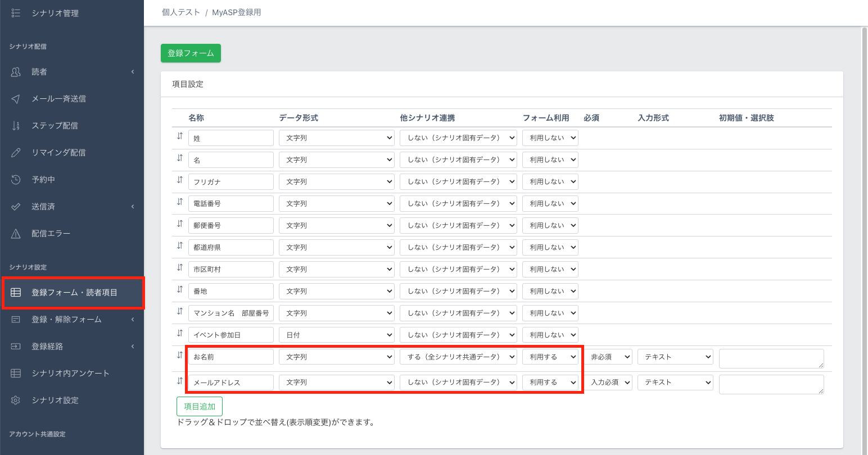Open the データ形式 dropdown for イベント参加日
Viewport: 868px width, 455px height.
(x=336, y=335)
